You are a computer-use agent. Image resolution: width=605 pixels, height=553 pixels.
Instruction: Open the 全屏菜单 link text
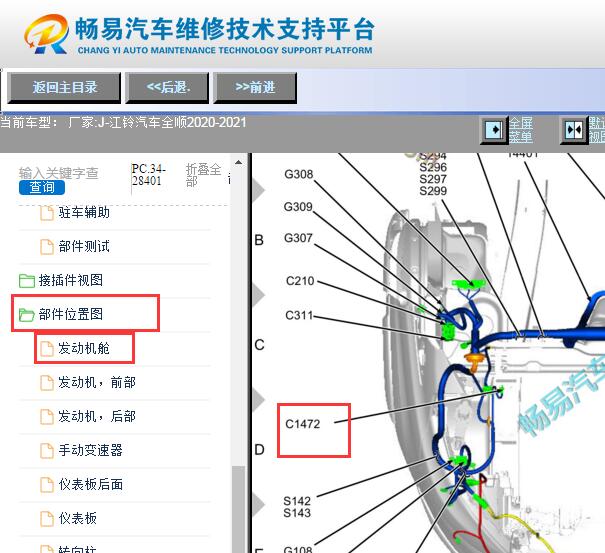[521, 130]
